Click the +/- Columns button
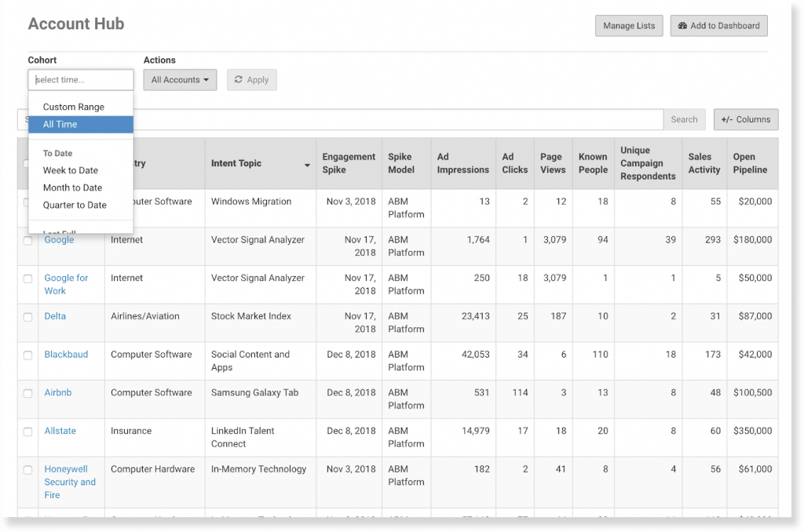 coord(745,119)
